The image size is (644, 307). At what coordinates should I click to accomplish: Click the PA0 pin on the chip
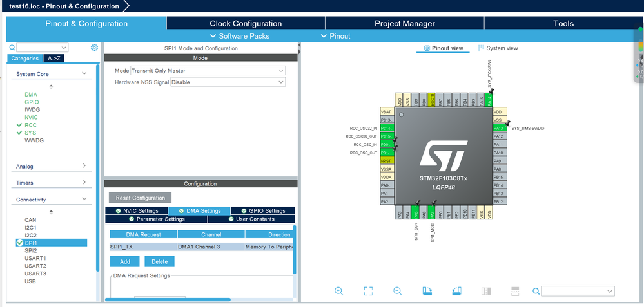tap(387, 185)
